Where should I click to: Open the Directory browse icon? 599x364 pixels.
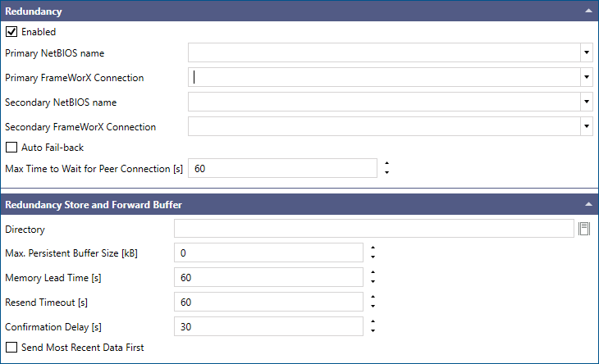(584, 229)
